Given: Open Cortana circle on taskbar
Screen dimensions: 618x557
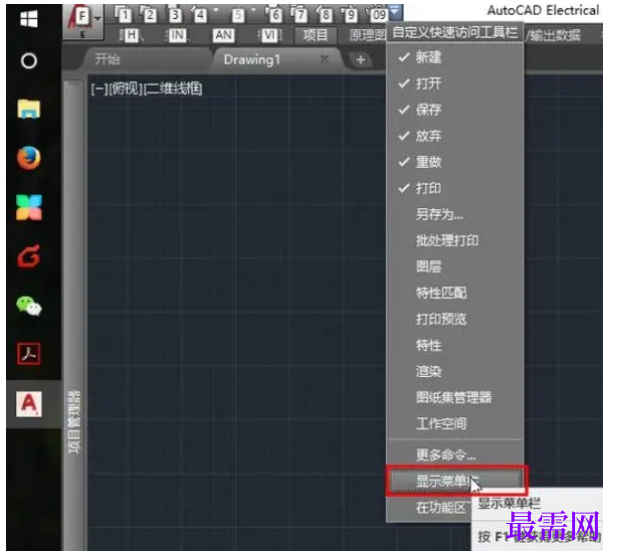Looking at the screenshot, I should pos(29,61).
